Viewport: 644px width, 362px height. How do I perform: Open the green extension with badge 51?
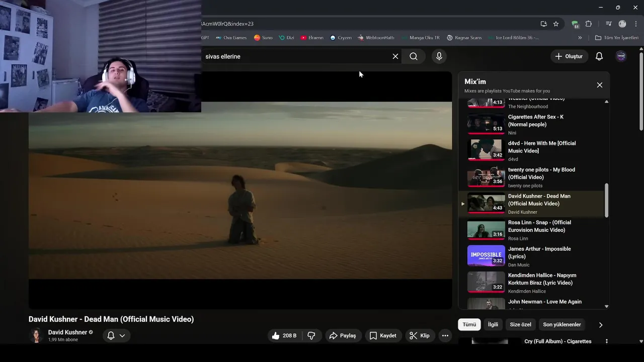[x=575, y=24]
